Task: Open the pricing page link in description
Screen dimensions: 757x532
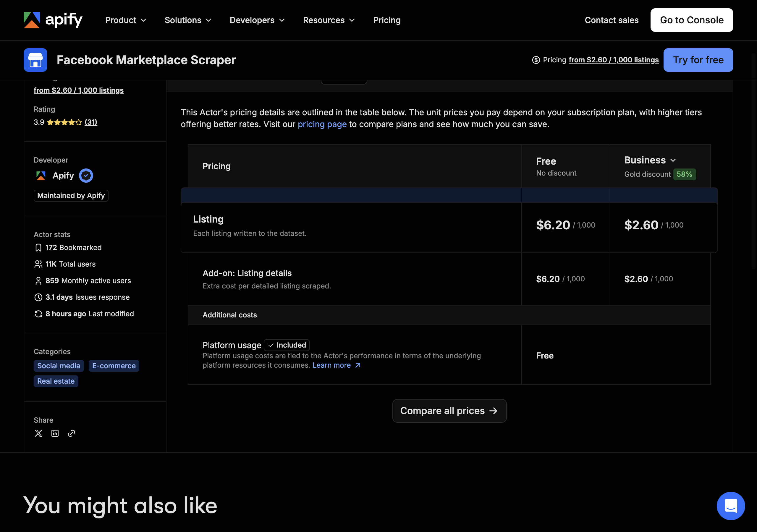Action: pyautogui.click(x=322, y=124)
